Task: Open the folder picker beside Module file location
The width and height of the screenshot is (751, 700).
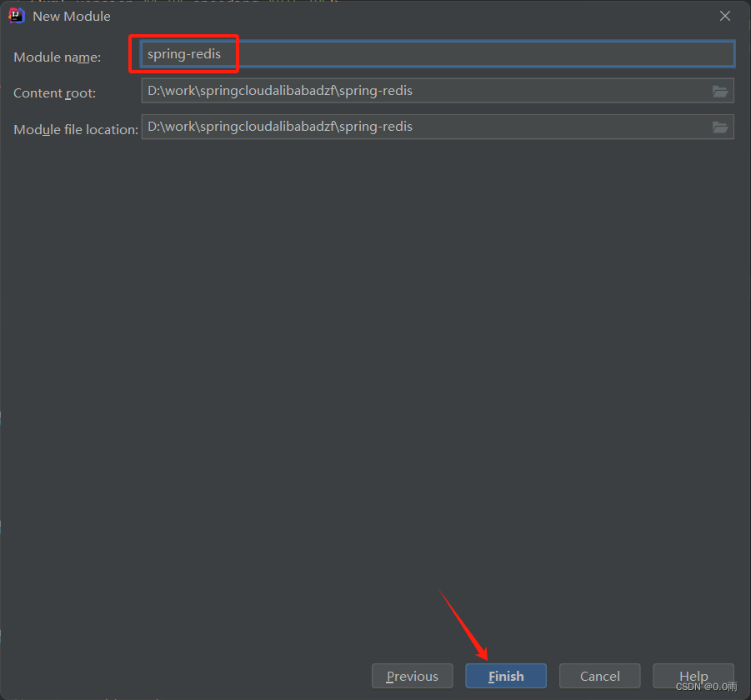Action: pyautogui.click(x=719, y=127)
